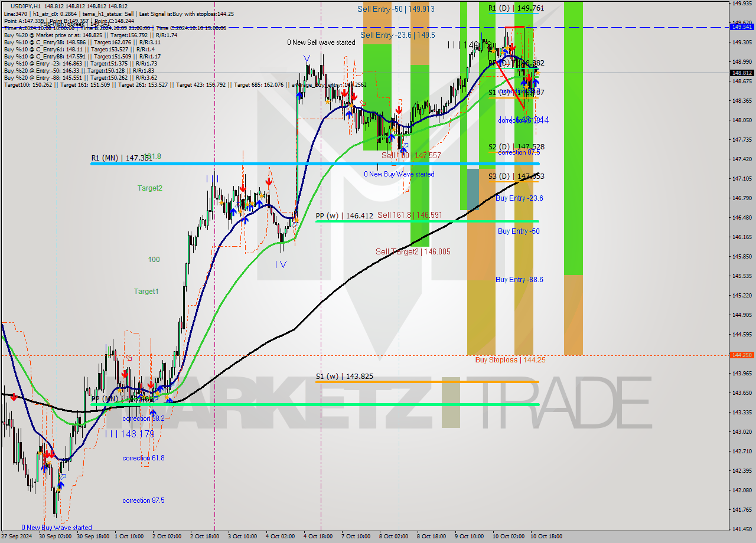
Task: Click the correction 61.8 label
Action: pyautogui.click(x=144, y=458)
